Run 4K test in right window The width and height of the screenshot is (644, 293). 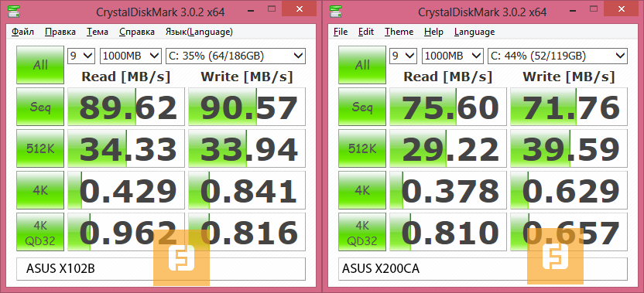[x=362, y=190]
